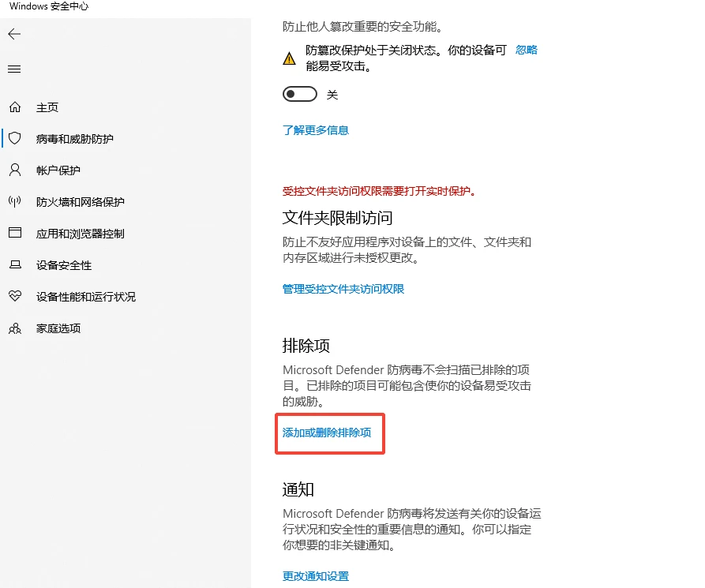Click the heart icon for device health
This screenshot has height=588, width=705.
click(15, 296)
